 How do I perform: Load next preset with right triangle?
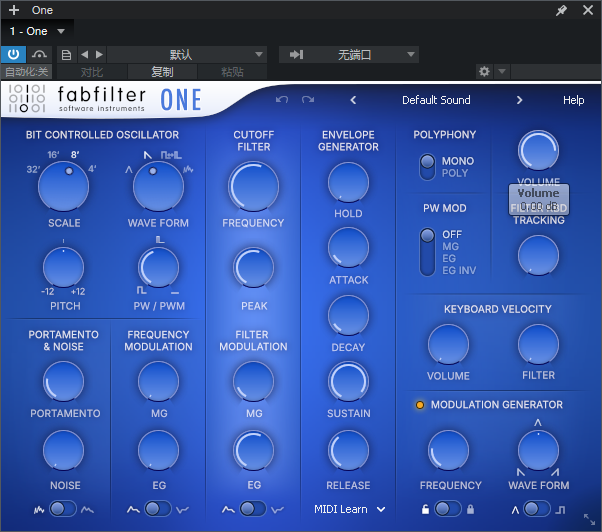[x=99, y=55]
